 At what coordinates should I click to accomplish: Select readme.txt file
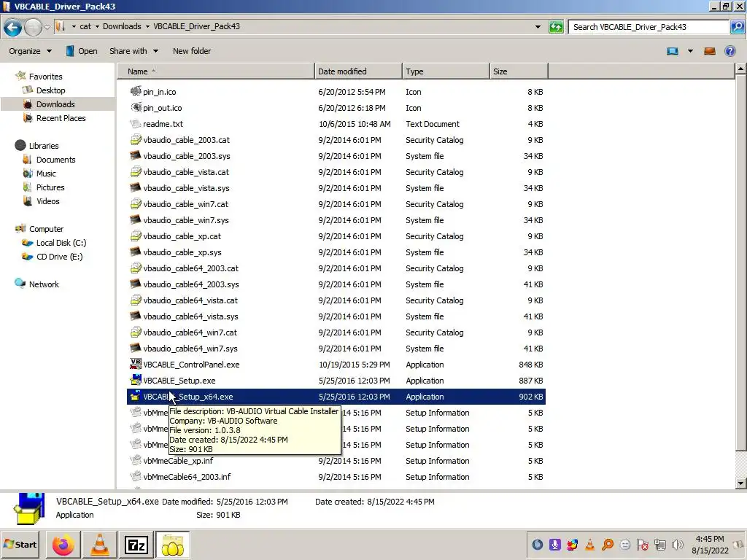click(163, 124)
